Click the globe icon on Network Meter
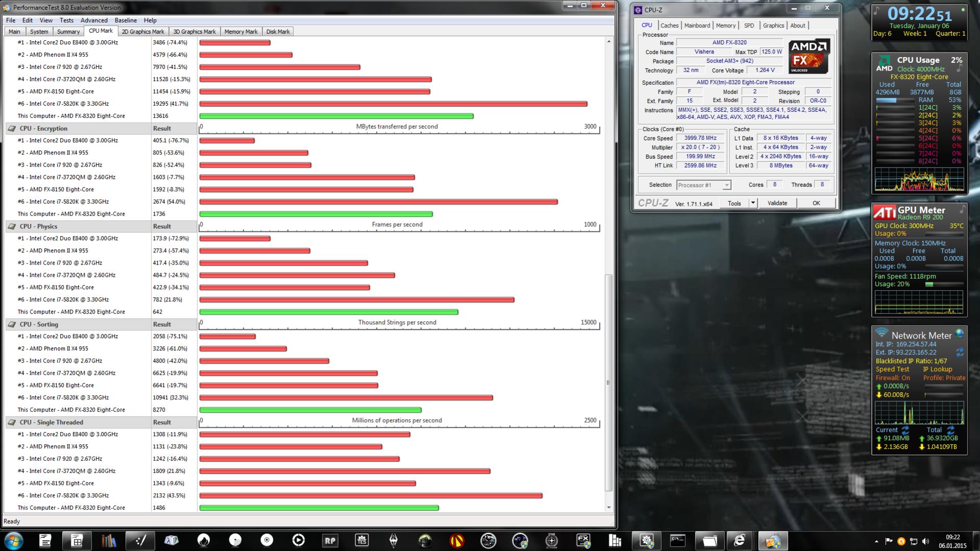Viewport: 980px width, 551px height. pos(959,333)
